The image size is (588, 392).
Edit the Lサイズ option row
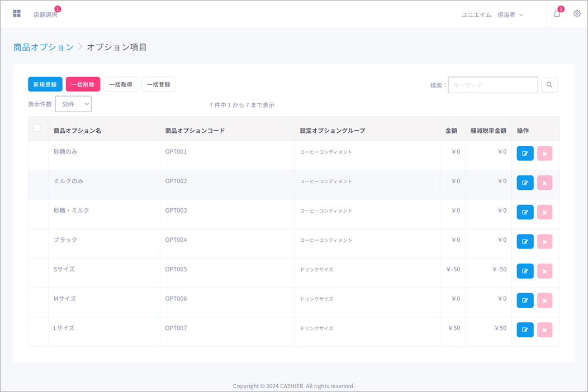[525, 330]
